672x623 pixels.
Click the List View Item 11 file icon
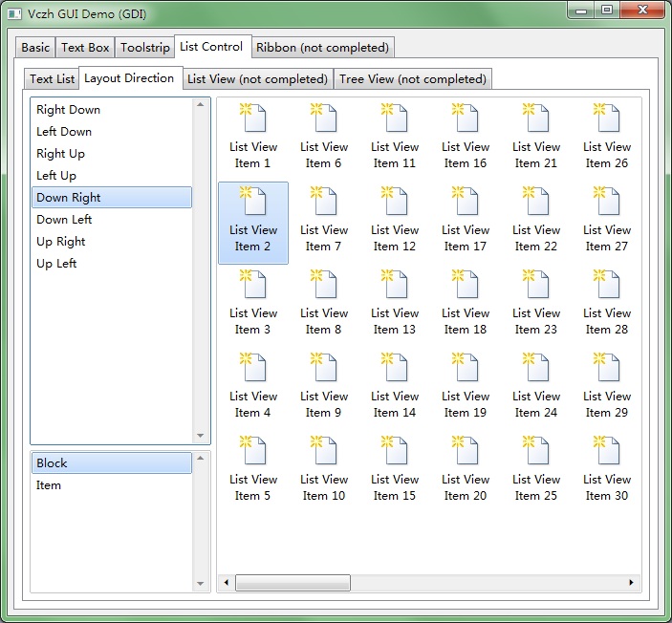(x=394, y=118)
